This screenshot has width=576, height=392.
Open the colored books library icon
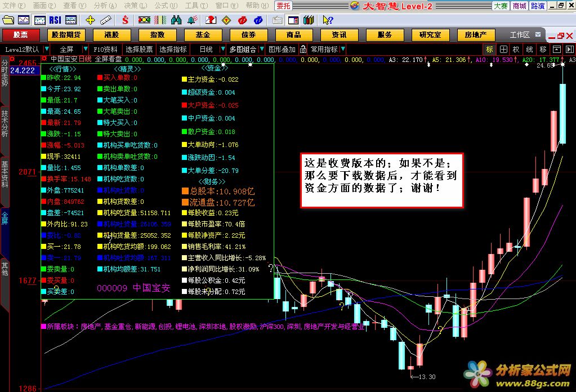click(309, 20)
